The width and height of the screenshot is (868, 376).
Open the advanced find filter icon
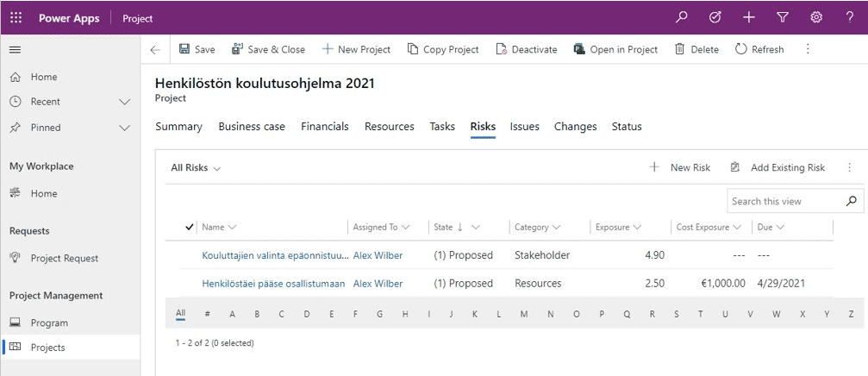[783, 17]
